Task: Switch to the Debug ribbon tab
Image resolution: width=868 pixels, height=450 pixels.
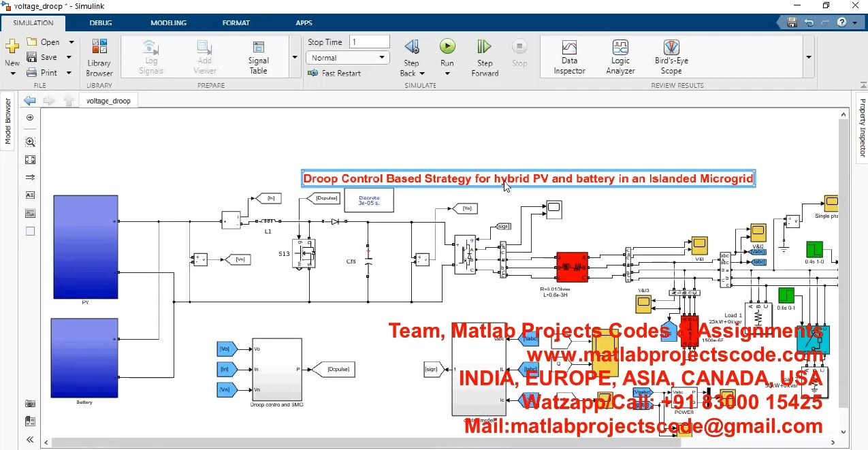Action: (100, 22)
